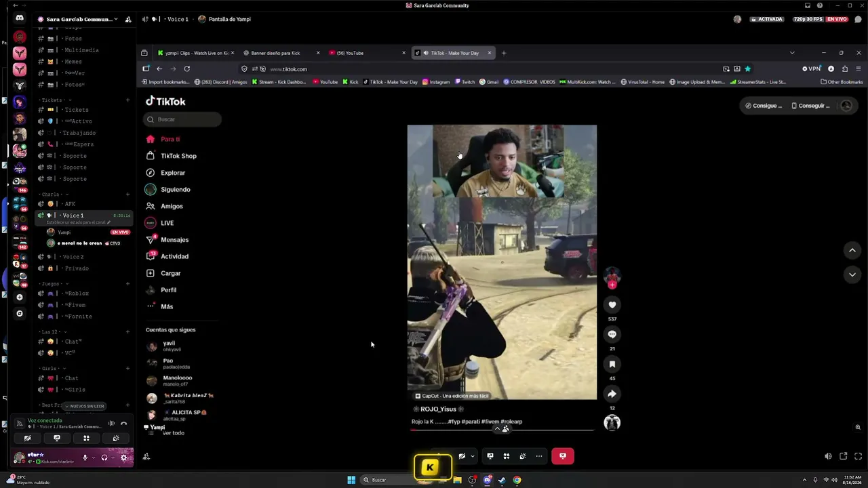The image size is (868, 488).
Task: Open the VPN button in the browser toolbar
Action: tap(812, 68)
